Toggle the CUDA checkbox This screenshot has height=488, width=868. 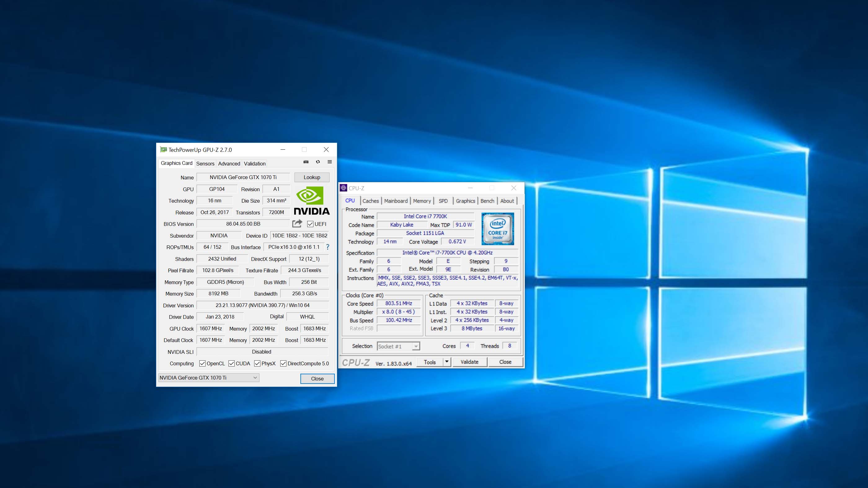(x=232, y=363)
